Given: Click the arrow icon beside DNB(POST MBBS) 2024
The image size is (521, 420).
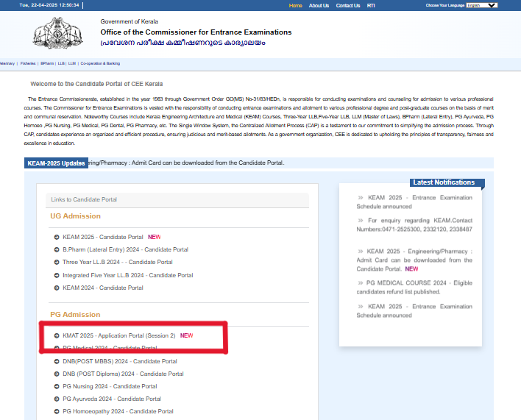Looking at the screenshot, I should coord(57,361).
